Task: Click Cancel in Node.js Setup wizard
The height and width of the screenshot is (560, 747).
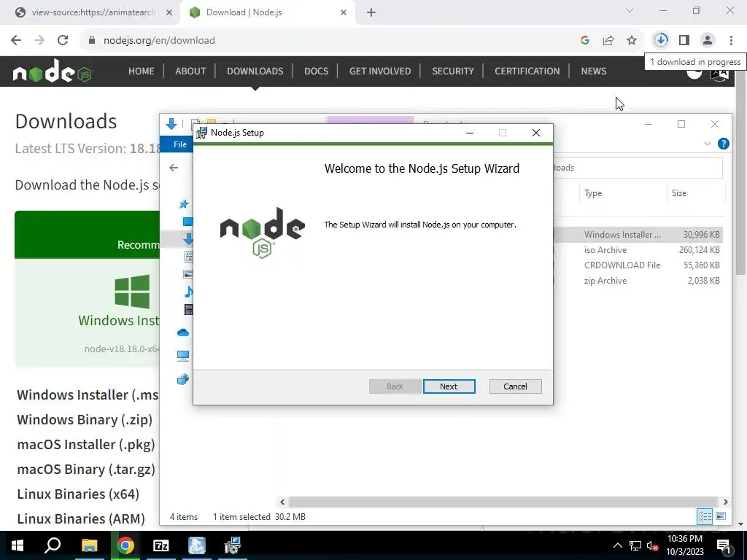Action: 516,386
